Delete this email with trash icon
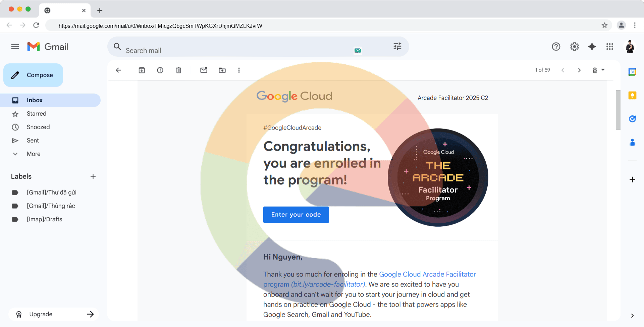The height and width of the screenshot is (327, 644). click(179, 70)
